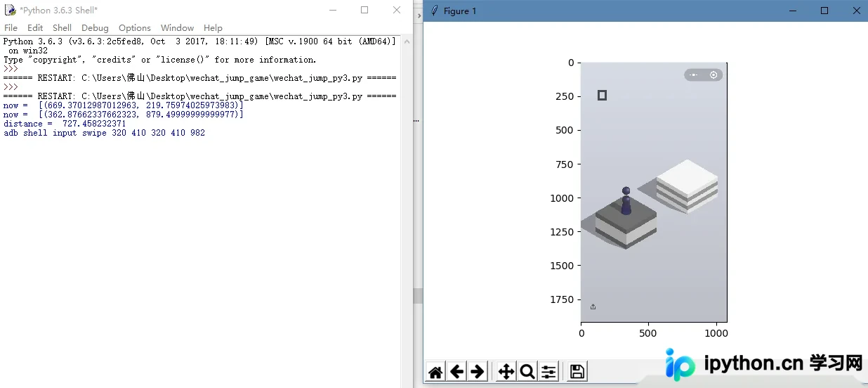Click the Figure 1 feather icon
868x388 pixels.
point(434,11)
